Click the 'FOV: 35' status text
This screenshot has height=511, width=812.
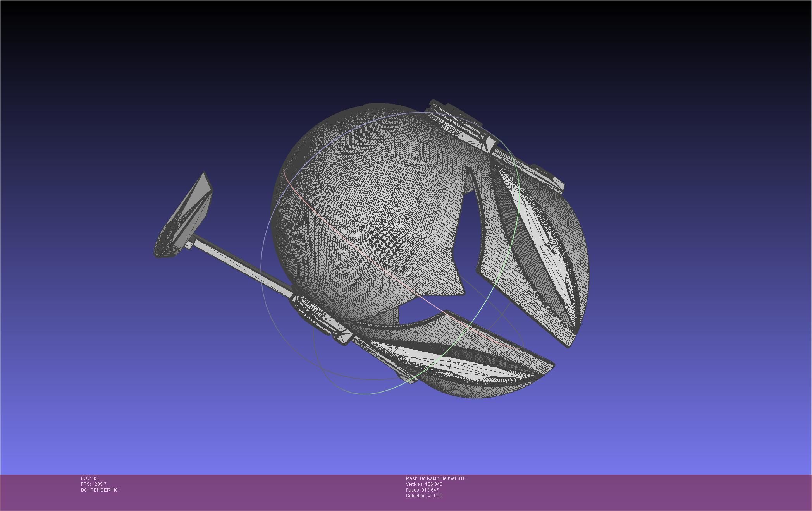tap(89, 478)
